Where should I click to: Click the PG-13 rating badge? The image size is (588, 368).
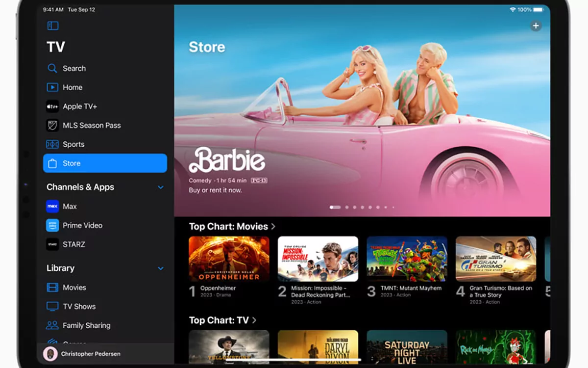click(x=259, y=181)
